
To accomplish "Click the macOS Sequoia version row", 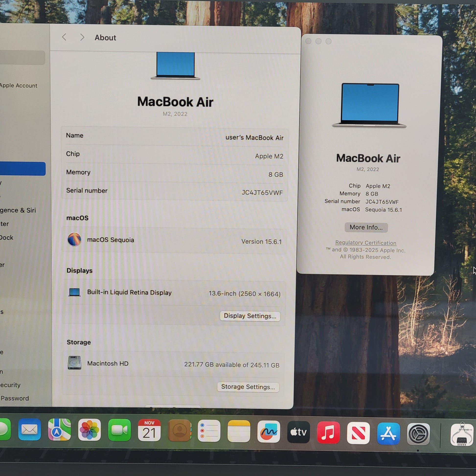I will point(174,240).
